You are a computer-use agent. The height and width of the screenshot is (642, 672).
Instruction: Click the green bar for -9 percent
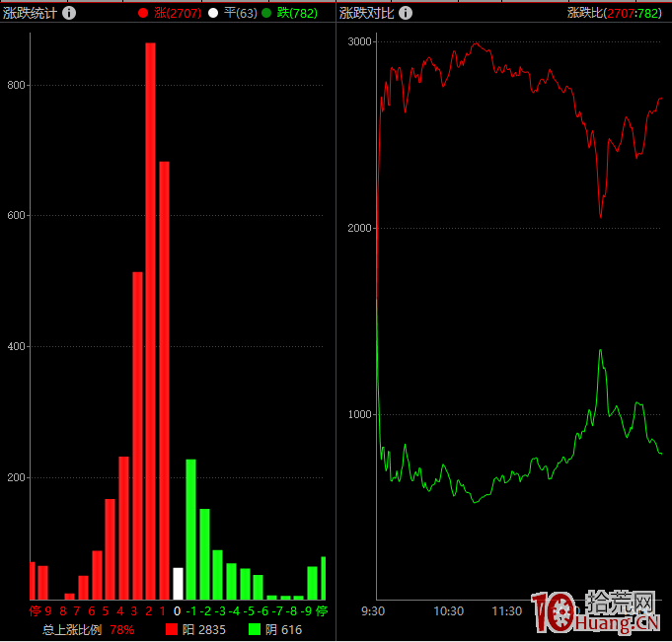(x=313, y=584)
